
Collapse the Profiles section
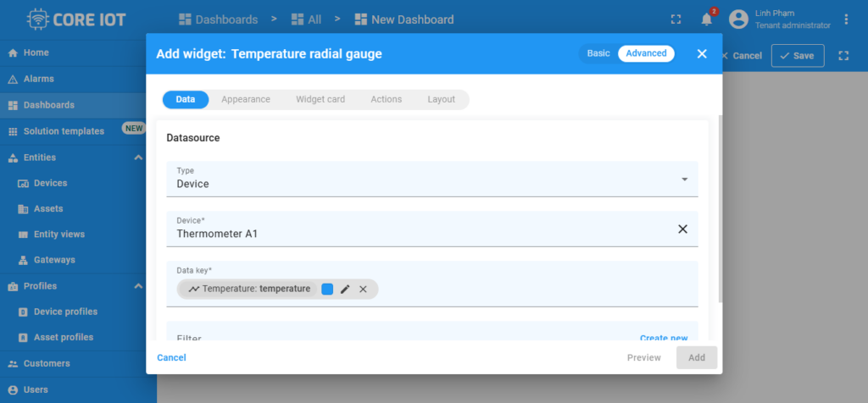tap(138, 286)
